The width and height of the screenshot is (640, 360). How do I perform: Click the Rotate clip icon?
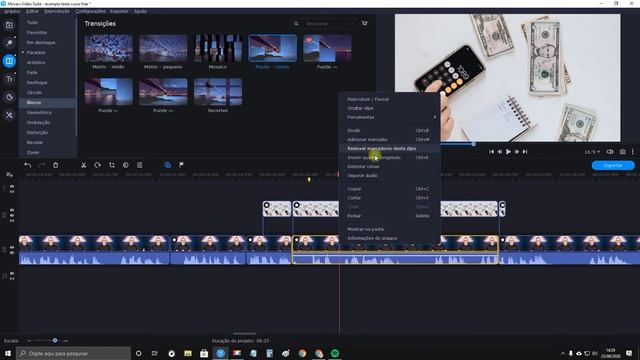click(x=98, y=165)
